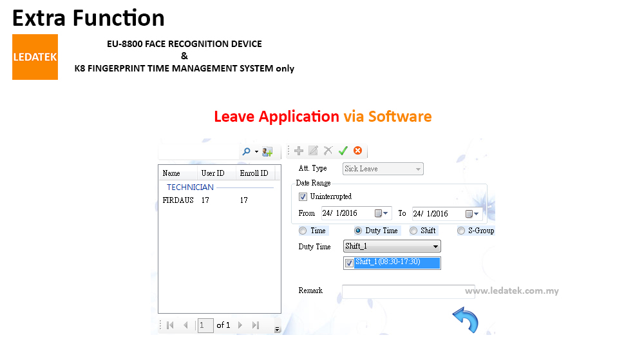Click the page number field

[205, 325]
